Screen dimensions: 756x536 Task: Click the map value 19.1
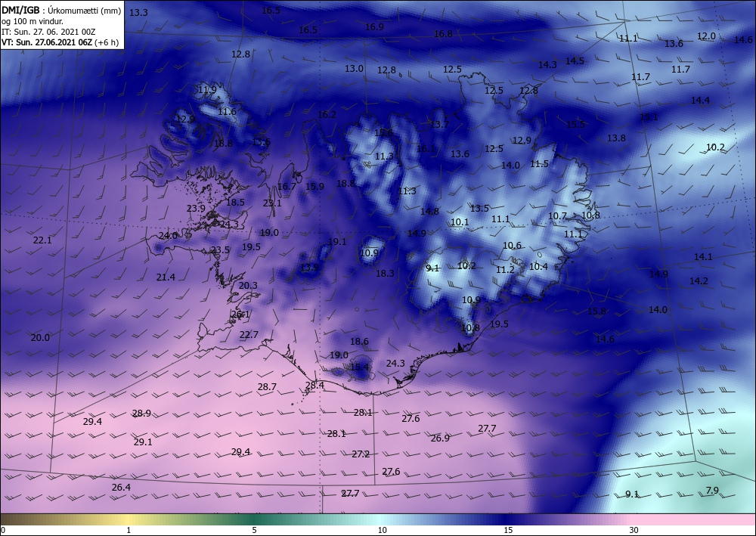[337, 241]
